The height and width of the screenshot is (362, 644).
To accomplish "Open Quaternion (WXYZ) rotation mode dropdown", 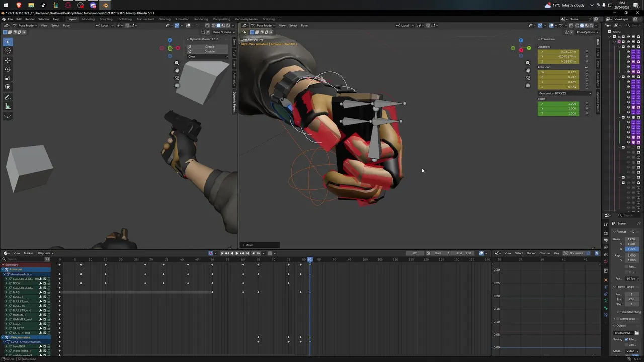I will point(565,93).
